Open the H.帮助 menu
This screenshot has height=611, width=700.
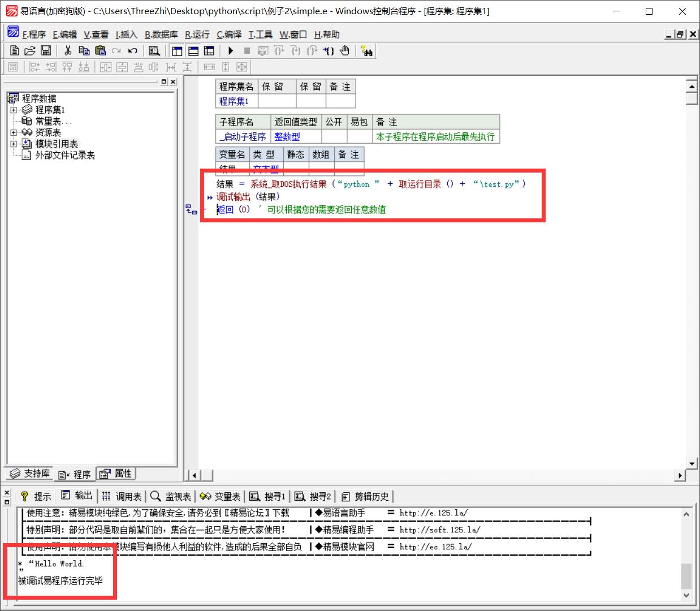coord(327,35)
